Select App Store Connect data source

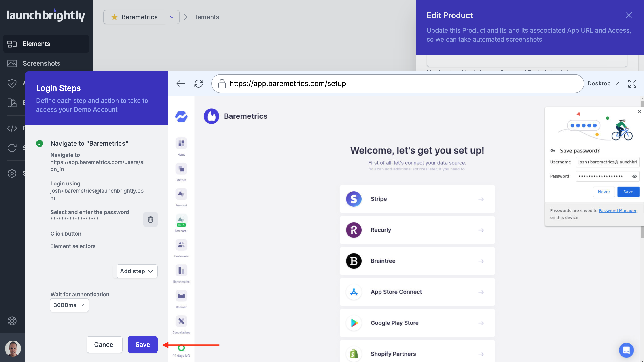click(417, 292)
